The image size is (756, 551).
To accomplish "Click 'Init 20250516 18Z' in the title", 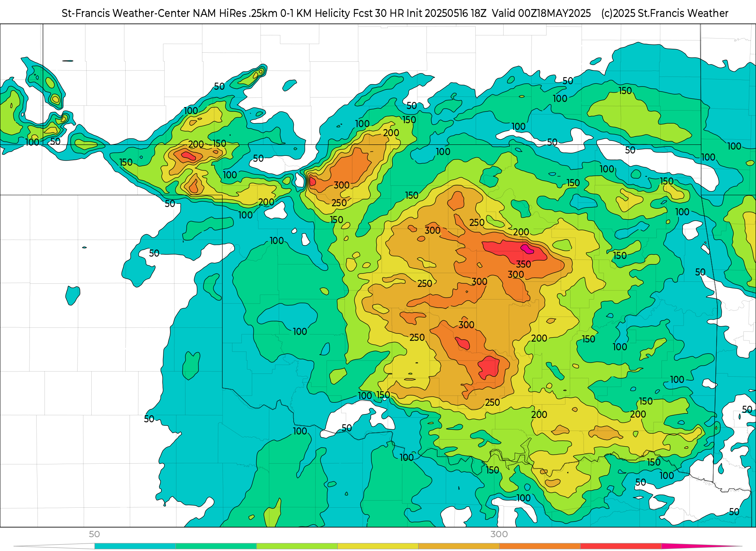I will point(447,13).
